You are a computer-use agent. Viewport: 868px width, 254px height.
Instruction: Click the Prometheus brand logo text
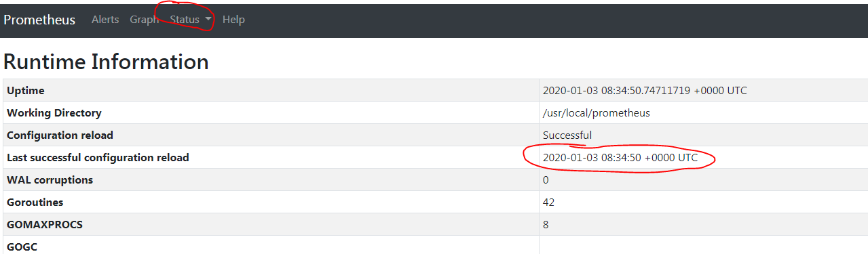point(39,20)
